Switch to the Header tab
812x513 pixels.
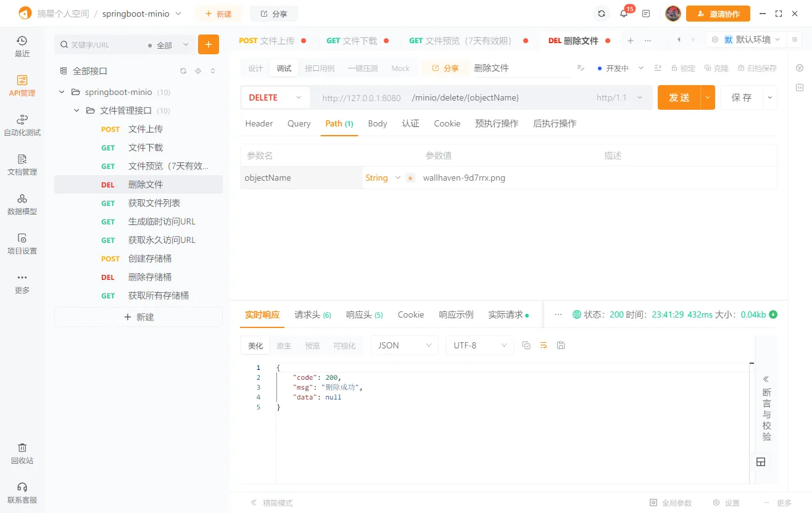coord(259,123)
